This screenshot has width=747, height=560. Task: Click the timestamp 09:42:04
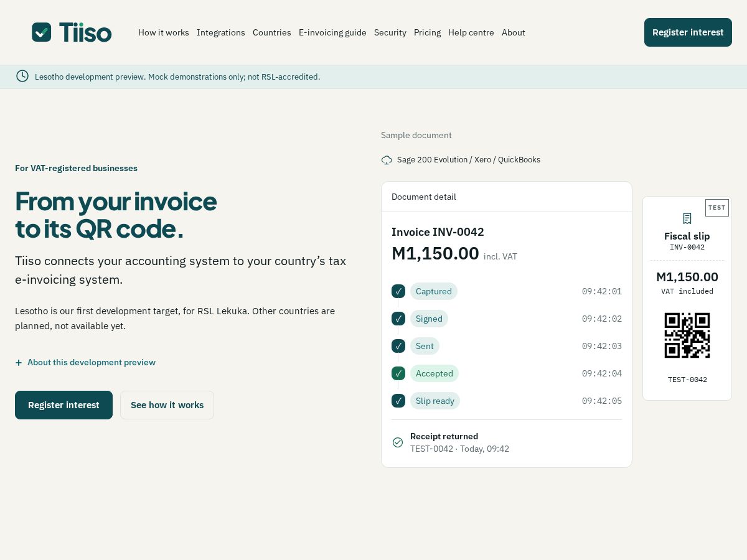point(602,373)
